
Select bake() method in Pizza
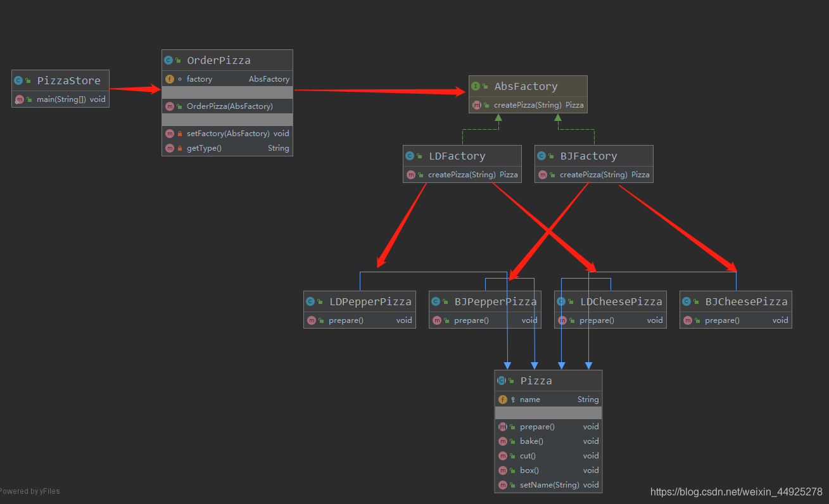pos(548,441)
